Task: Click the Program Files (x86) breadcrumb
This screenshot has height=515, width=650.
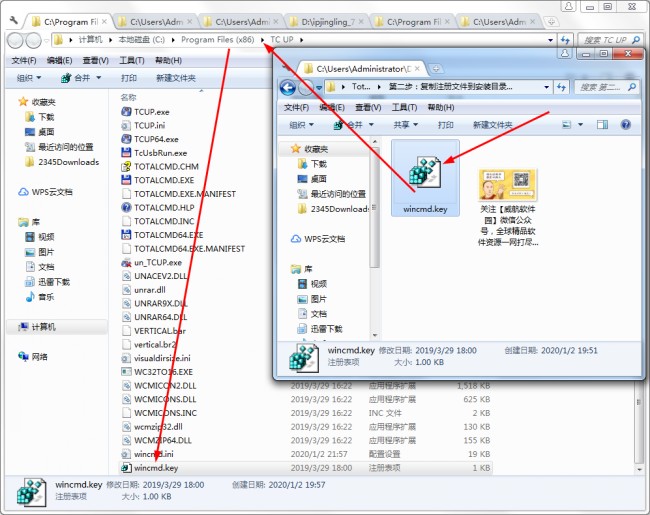Action: (218, 40)
